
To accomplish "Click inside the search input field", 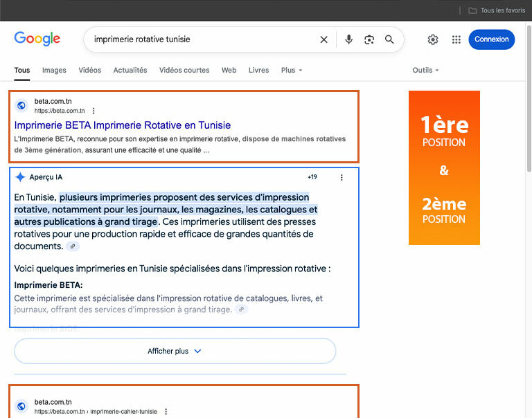I will [x=201, y=39].
